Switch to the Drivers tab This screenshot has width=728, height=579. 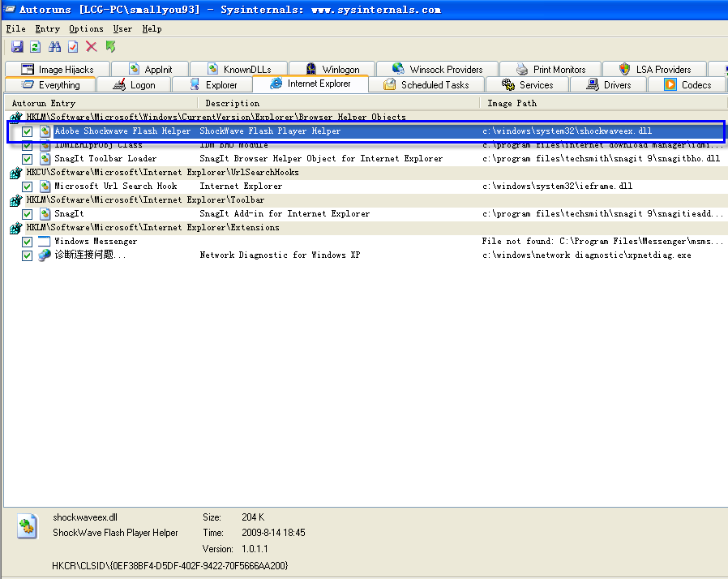point(608,85)
